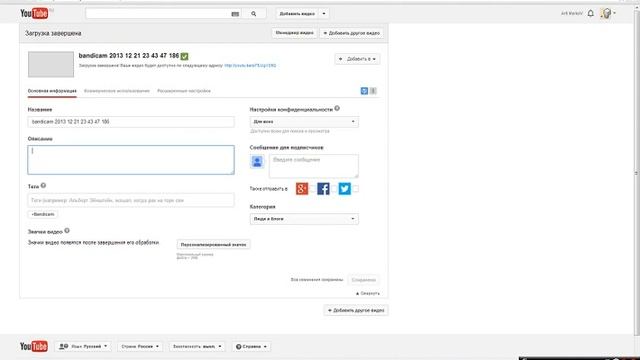The image size is (640, 360).
Task: Open the Добавить в dropdown
Action: 358,59
